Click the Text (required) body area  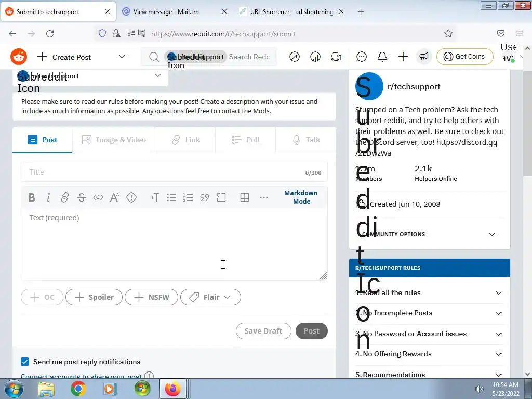tap(174, 244)
